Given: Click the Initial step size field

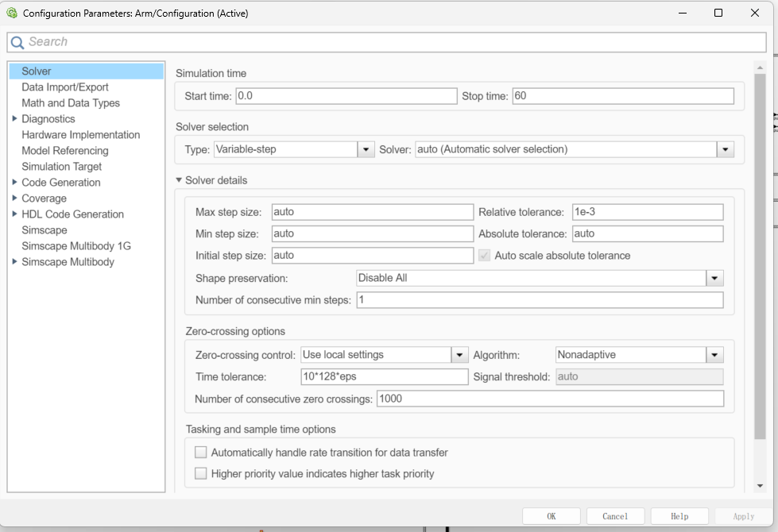Looking at the screenshot, I should coord(373,256).
